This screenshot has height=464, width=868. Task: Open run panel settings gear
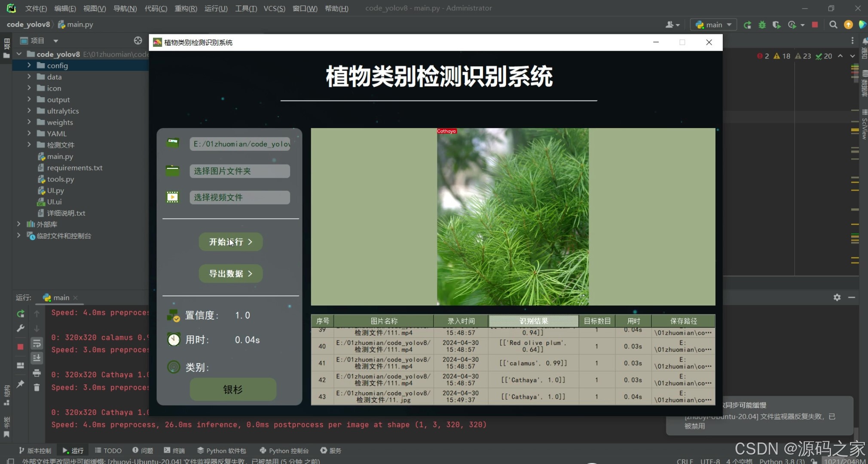[x=838, y=297]
